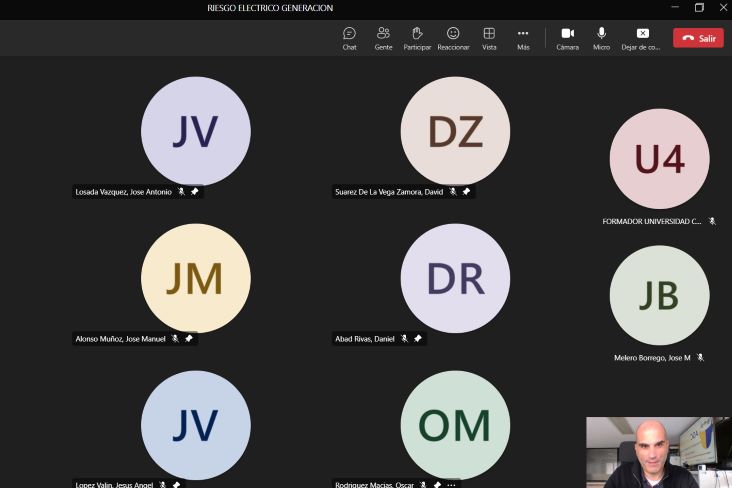The image size is (732, 488).
Task: Open more options for Rodriguez Macias
Action: tap(451, 485)
